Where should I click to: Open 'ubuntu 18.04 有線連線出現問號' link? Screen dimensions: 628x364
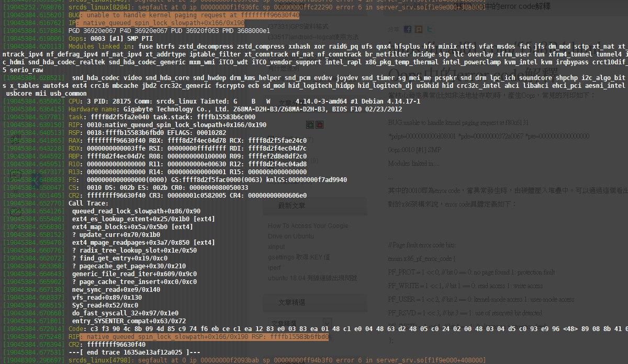point(313,278)
